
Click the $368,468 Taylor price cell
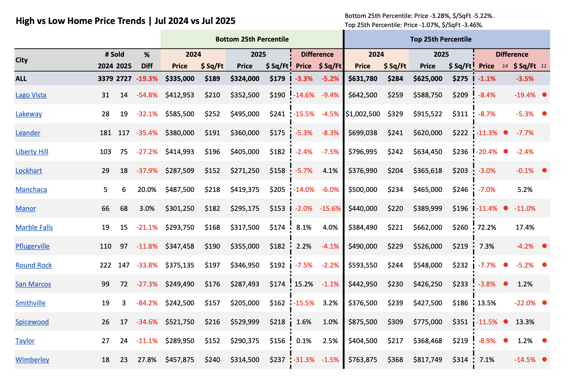(428, 341)
